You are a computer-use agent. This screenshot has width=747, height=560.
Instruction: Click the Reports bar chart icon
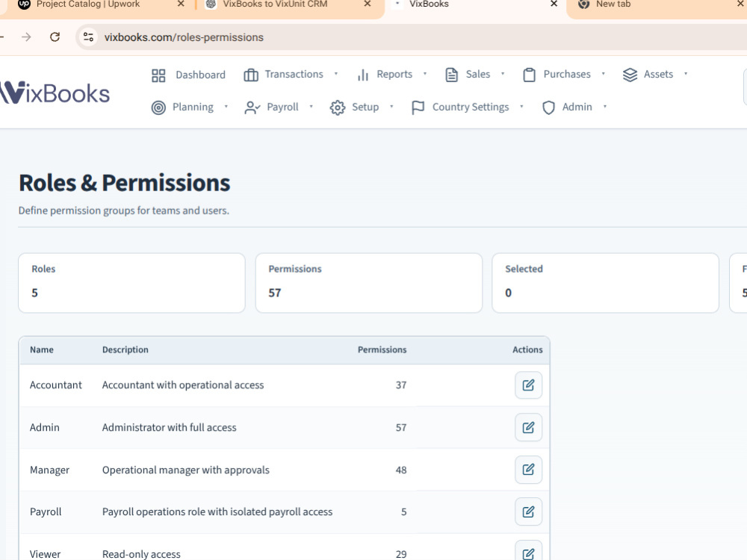pos(363,75)
